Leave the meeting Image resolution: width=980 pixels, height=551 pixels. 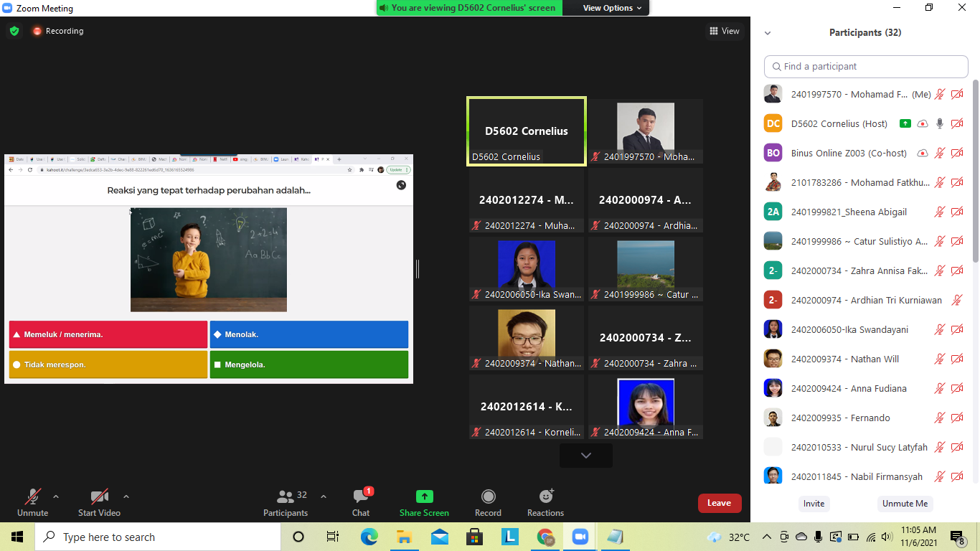(x=719, y=503)
